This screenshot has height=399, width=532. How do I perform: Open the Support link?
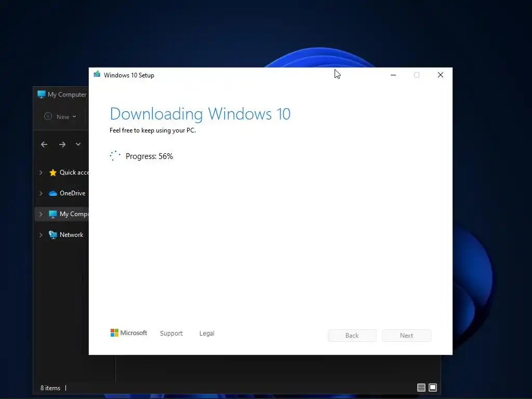tap(171, 333)
